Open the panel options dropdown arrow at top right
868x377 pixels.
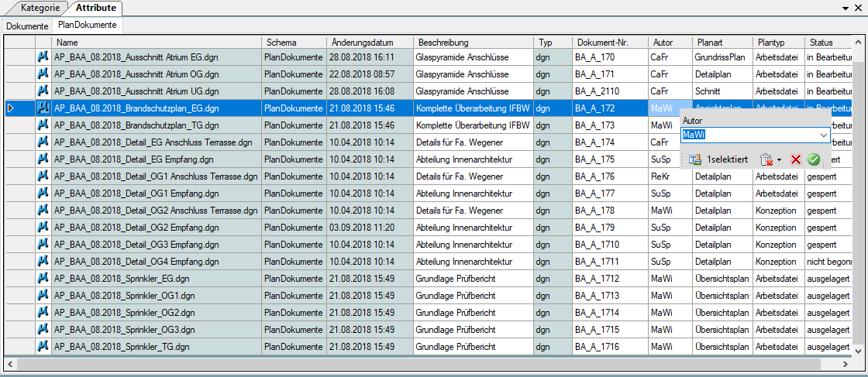tap(846, 9)
